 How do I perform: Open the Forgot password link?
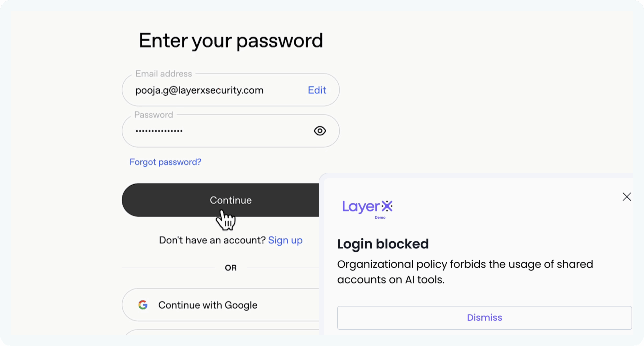165,162
